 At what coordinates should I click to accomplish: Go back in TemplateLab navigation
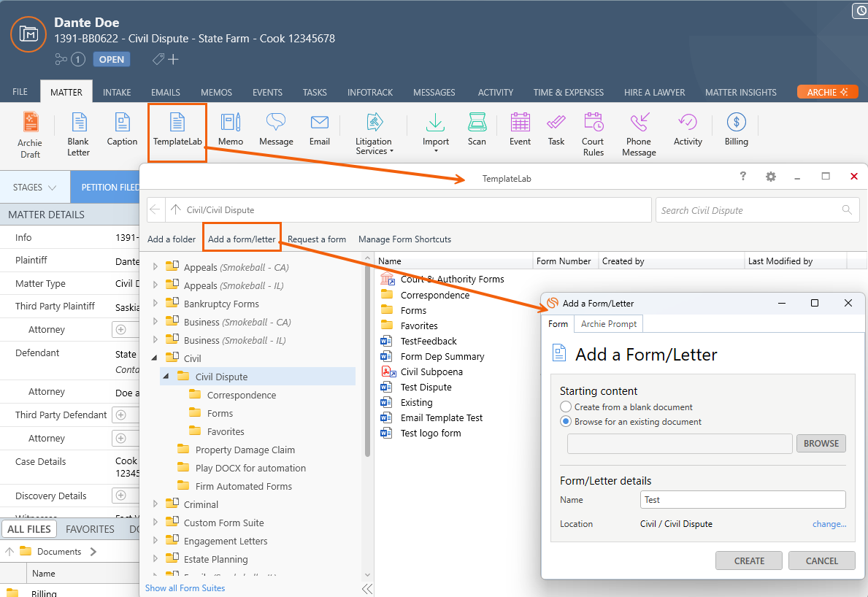pos(155,209)
